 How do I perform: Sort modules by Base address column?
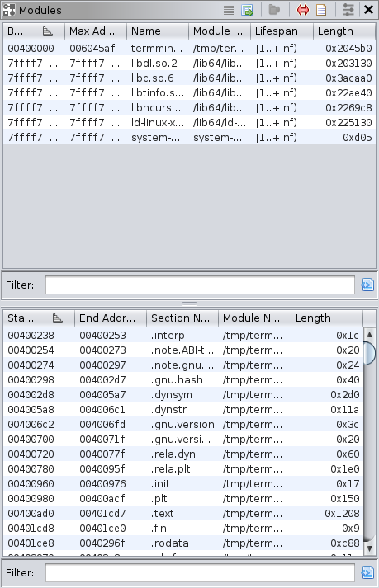(x=34, y=31)
